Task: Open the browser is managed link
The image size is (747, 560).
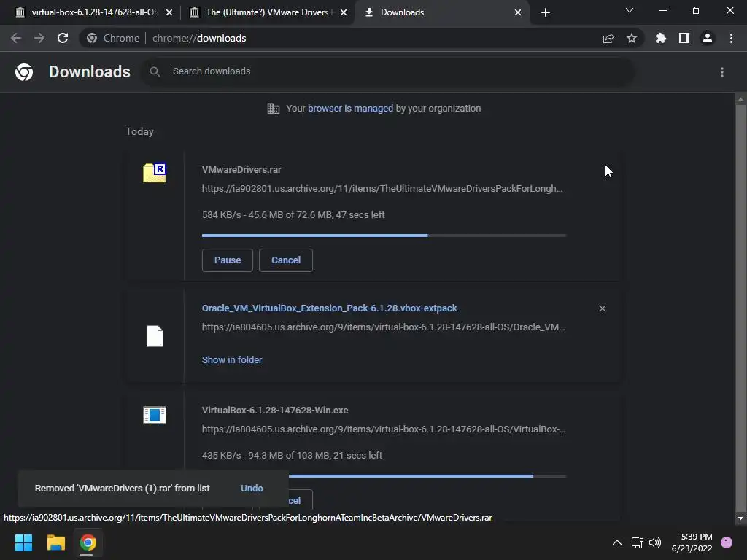Action: [x=350, y=109]
